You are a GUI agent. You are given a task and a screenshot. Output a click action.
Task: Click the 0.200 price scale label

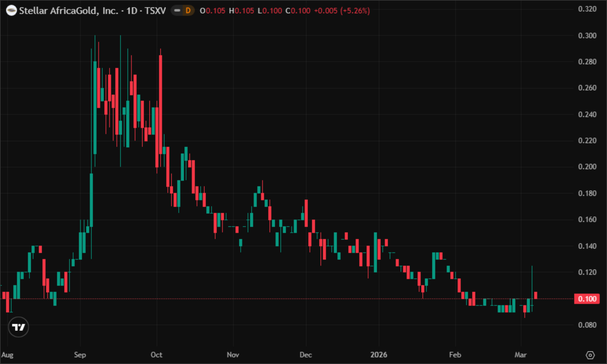tap(587, 167)
